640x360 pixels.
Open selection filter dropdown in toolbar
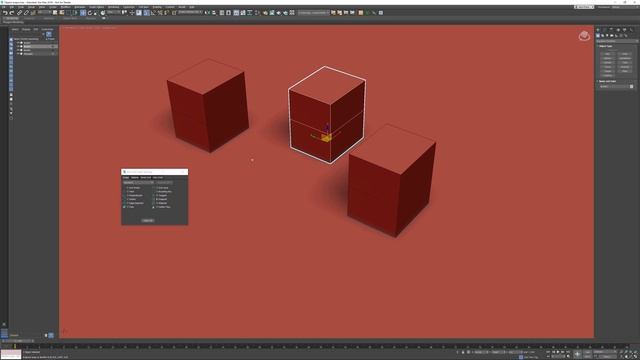[x=44, y=13]
